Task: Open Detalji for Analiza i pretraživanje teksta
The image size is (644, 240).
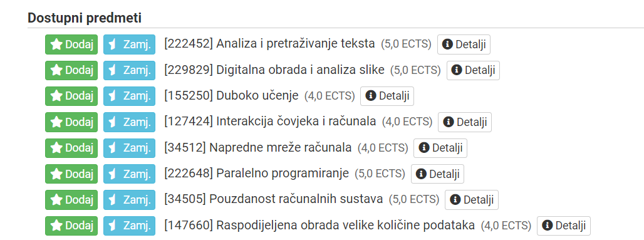Action: click(464, 44)
